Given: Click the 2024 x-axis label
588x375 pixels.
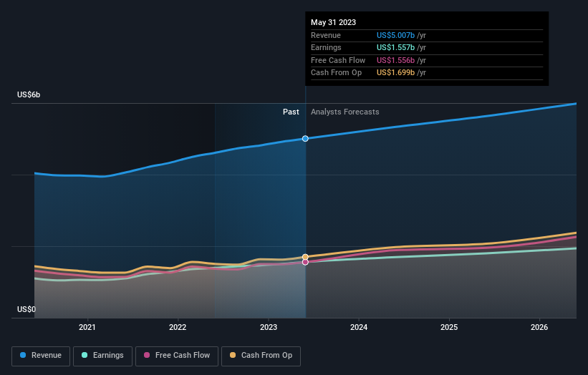Looking at the screenshot, I should click(359, 328).
